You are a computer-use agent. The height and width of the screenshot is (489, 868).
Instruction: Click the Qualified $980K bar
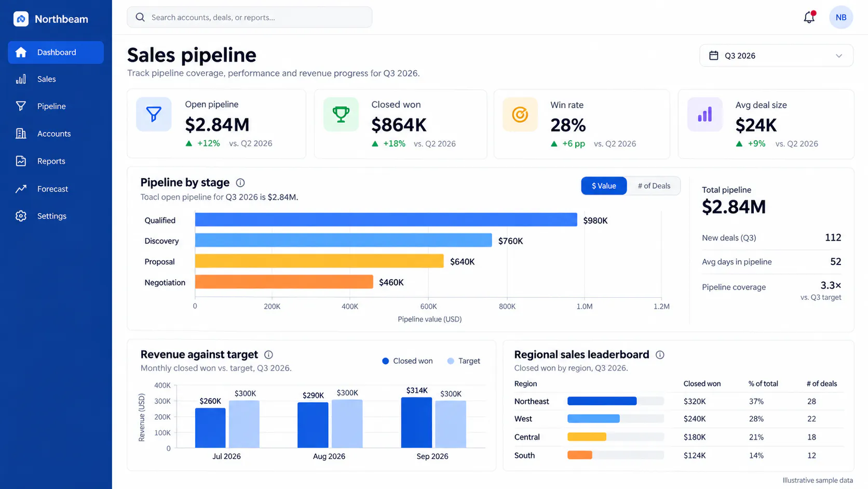coord(386,220)
